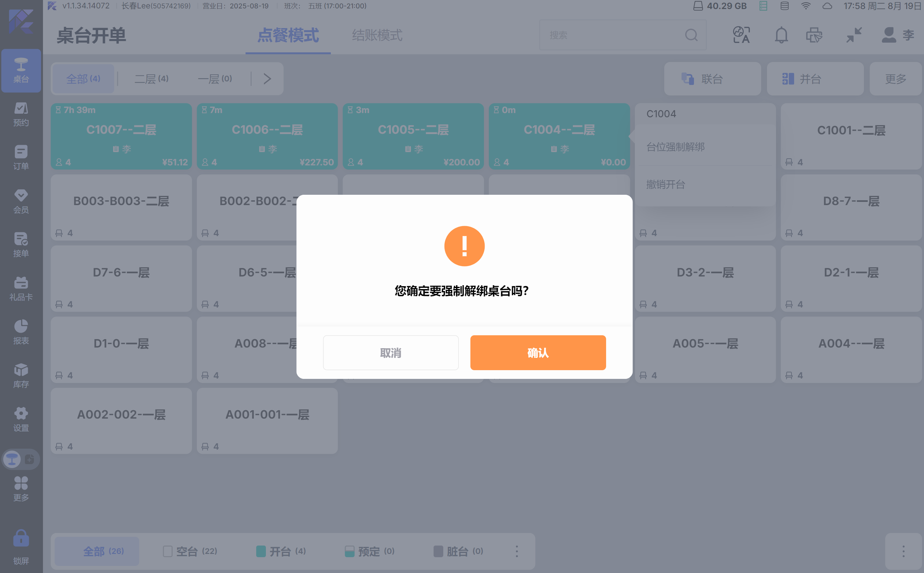Screen dimensions: 924x573
Task: Click the 取消 button in dialog
Action: (x=390, y=352)
